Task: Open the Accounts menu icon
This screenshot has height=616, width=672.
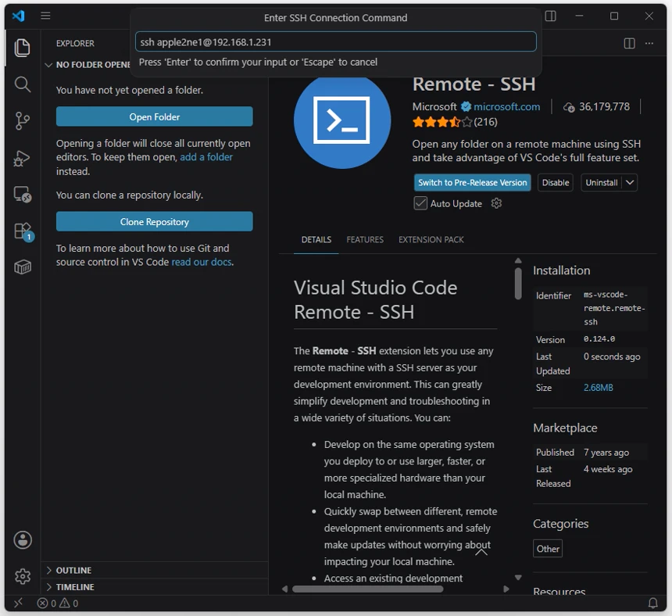Action: [x=23, y=540]
